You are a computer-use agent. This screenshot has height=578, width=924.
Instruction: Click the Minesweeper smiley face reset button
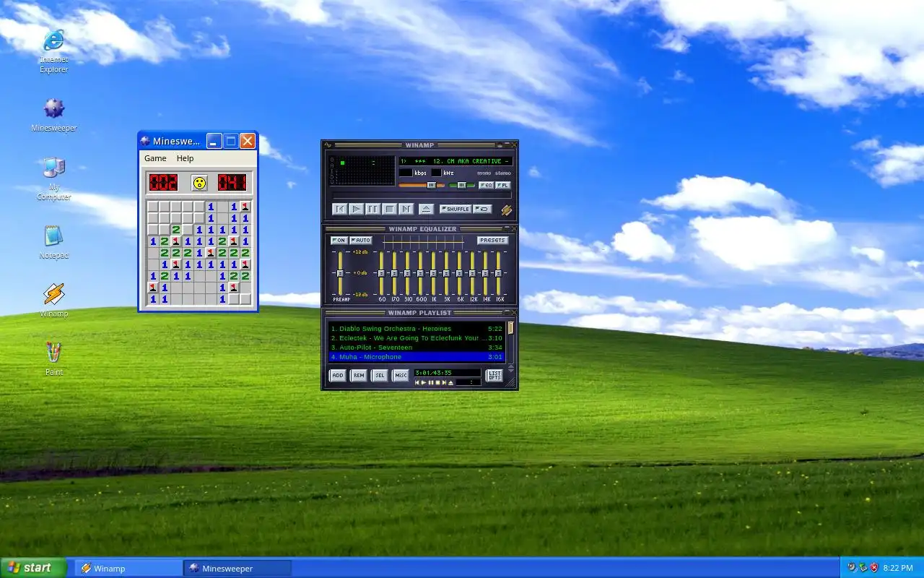click(199, 183)
